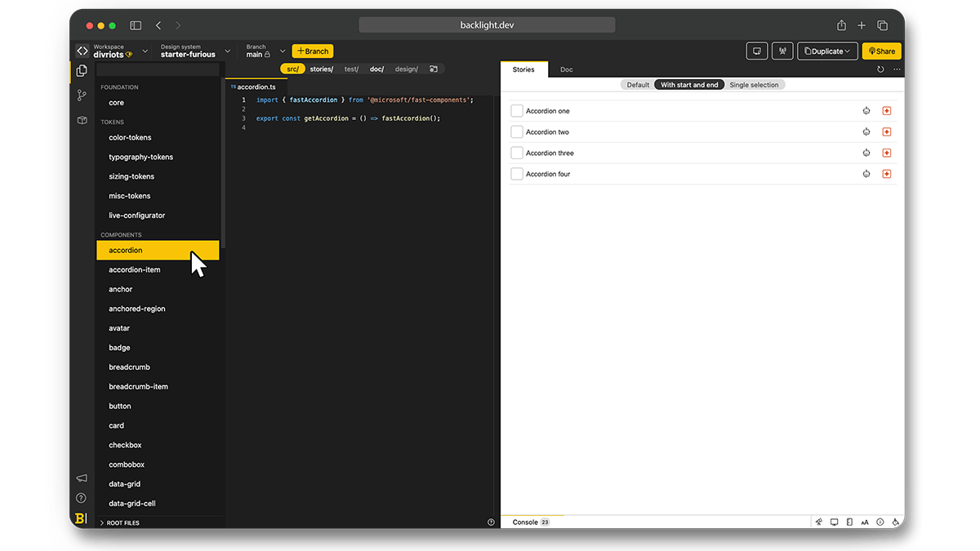The image size is (980, 551).
Task: Tick the Accordion four checkbox
Action: 516,175
